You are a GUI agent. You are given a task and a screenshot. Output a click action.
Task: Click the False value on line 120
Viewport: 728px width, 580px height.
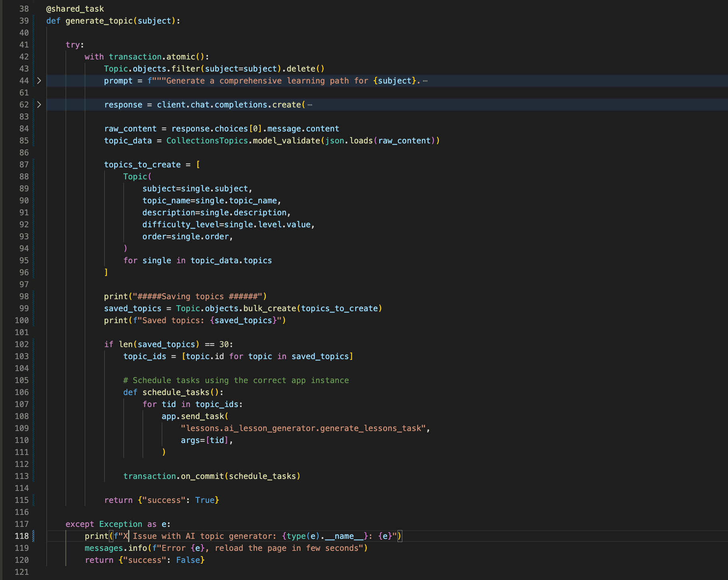pos(188,560)
